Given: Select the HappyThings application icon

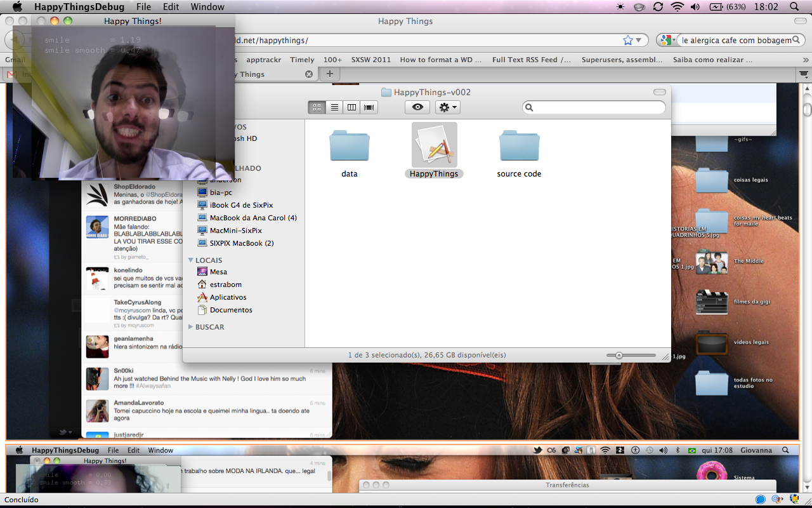Looking at the screenshot, I should tap(435, 145).
